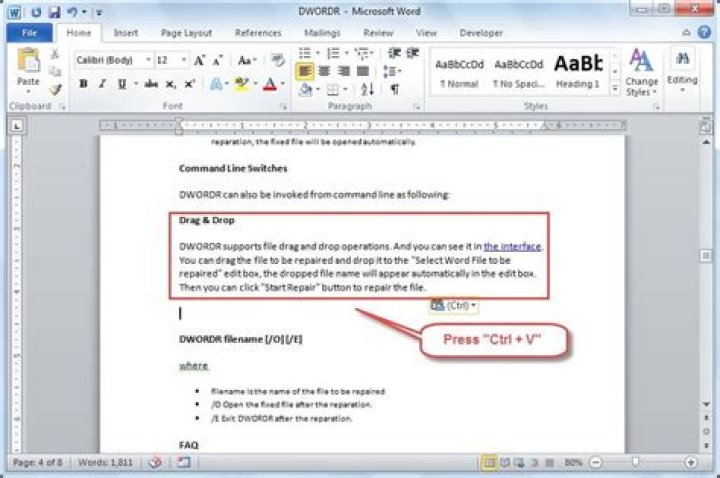Switch to the Page Layout tab
Image resolution: width=720 pixels, height=478 pixels.
(x=187, y=33)
